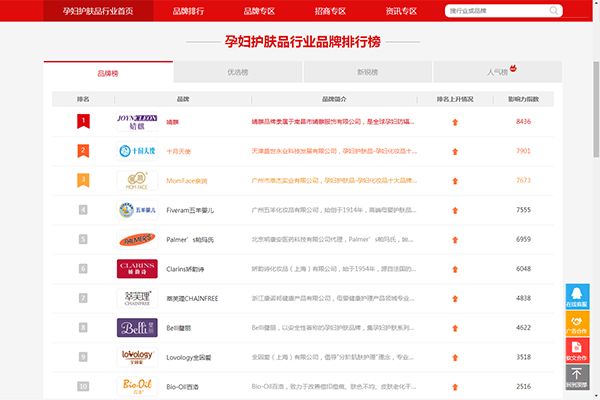This screenshot has height=400, width=600.
Task: Open the blue QQ online service widget
Action: point(577,297)
